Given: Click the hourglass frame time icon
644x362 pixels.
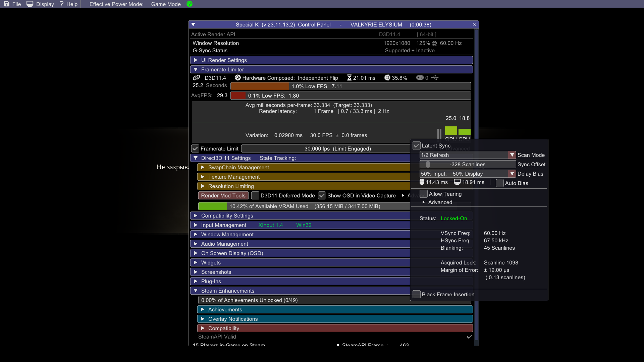Looking at the screenshot, I should [349, 78].
